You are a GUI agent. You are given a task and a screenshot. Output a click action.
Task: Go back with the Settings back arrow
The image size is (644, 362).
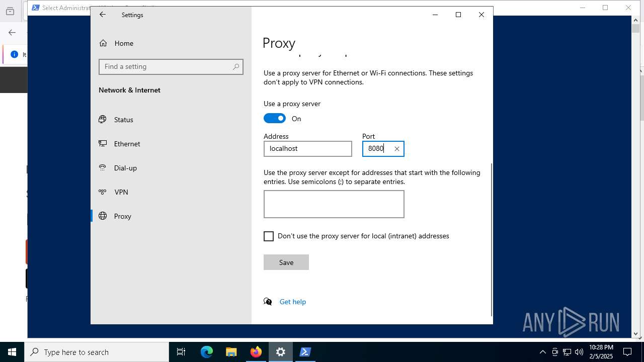pyautogui.click(x=103, y=15)
